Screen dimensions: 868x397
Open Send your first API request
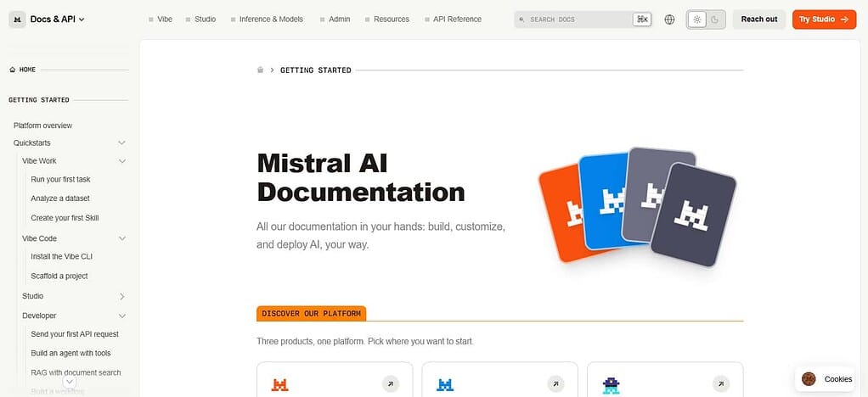click(75, 334)
